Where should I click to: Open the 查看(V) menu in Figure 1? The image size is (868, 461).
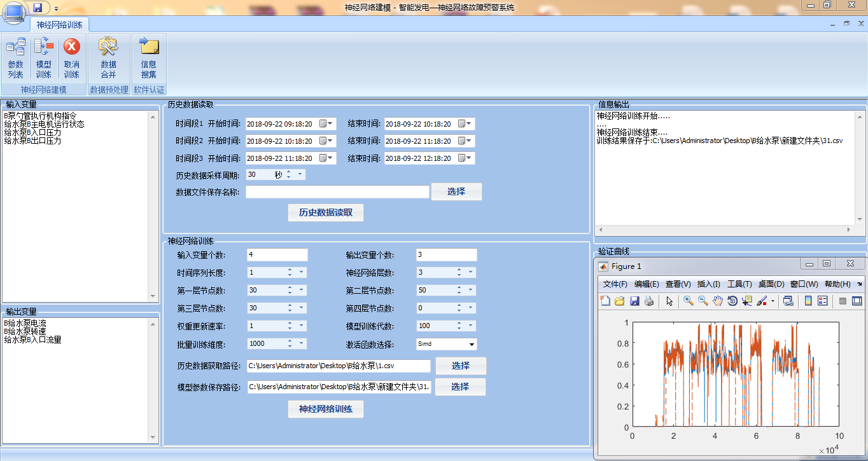[678, 284]
